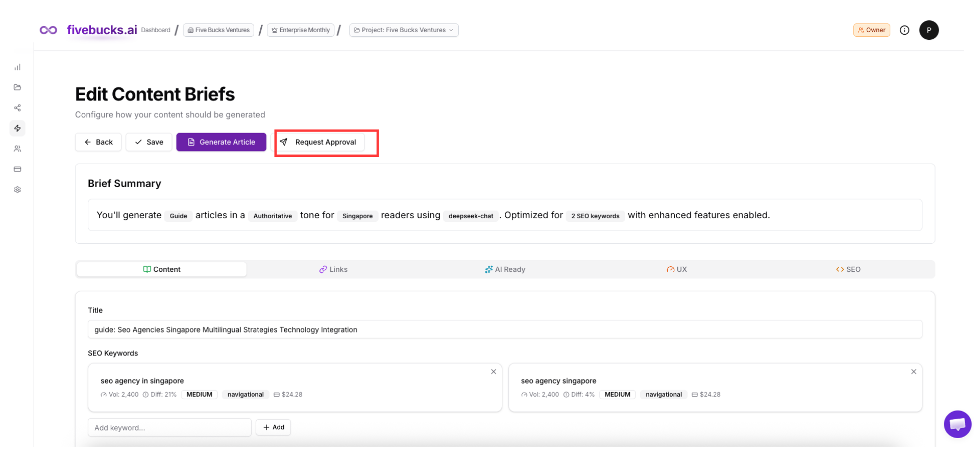
Task: Click the Generate Article button
Action: (x=221, y=142)
